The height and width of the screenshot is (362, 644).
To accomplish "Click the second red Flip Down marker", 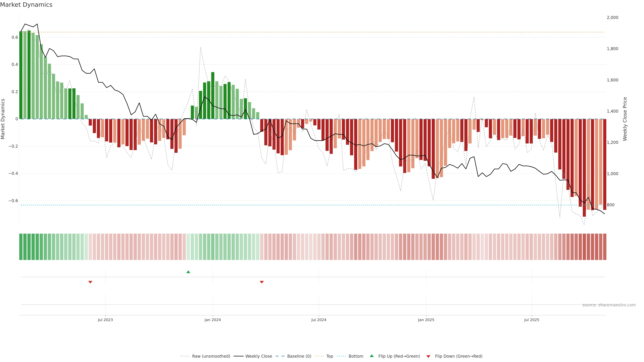I will click(x=262, y=282).
